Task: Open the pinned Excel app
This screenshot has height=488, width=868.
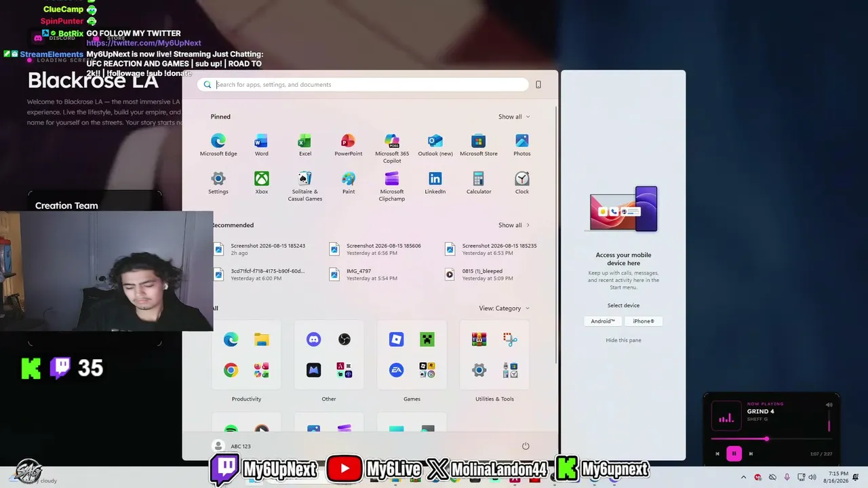Action: 304,144
